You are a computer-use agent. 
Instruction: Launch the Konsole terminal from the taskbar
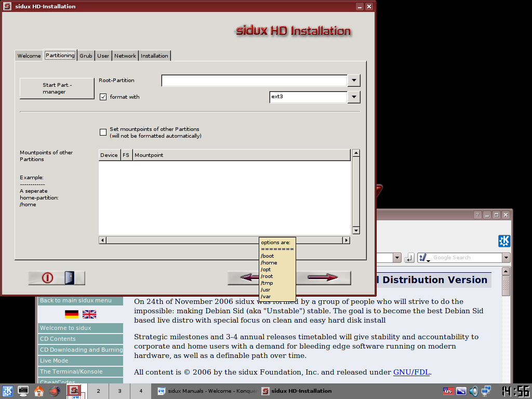pyautogui.click(x=23, y=391)
